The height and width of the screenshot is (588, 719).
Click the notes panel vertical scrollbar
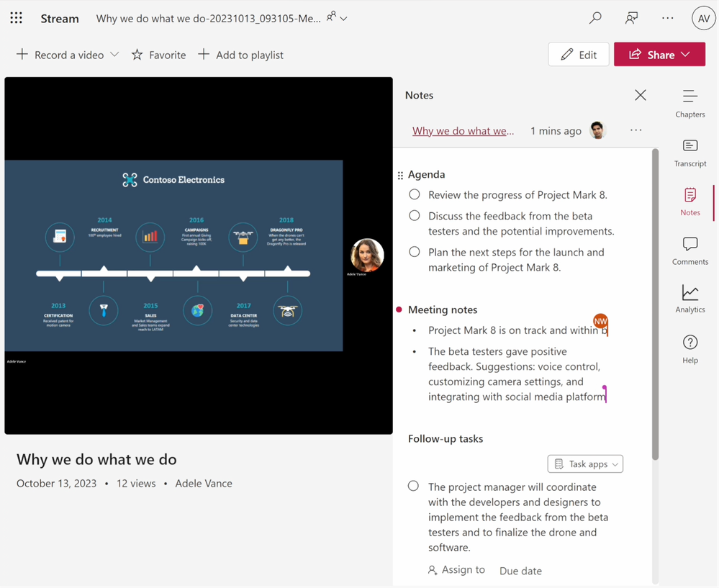[x=655, y=304]
